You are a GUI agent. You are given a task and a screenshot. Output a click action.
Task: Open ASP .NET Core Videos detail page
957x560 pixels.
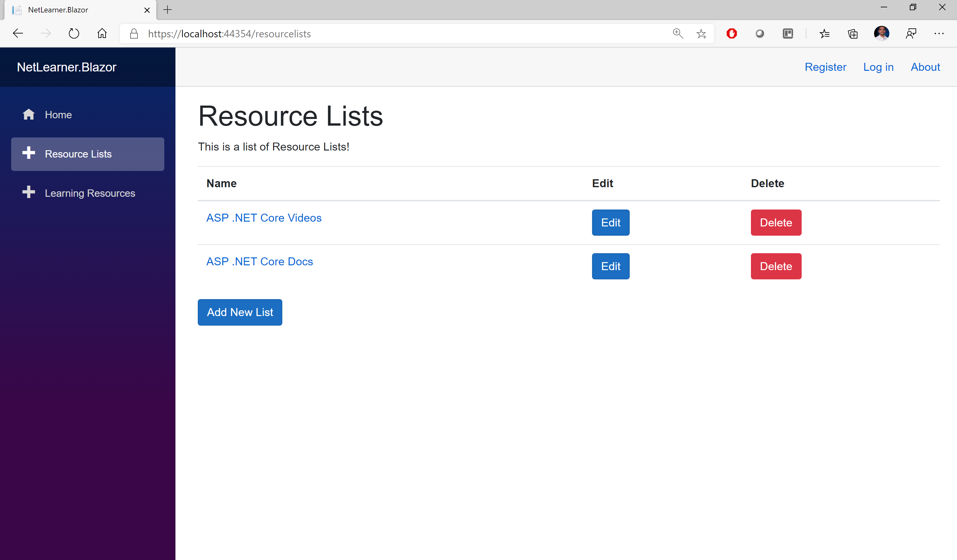click(264, 217)
